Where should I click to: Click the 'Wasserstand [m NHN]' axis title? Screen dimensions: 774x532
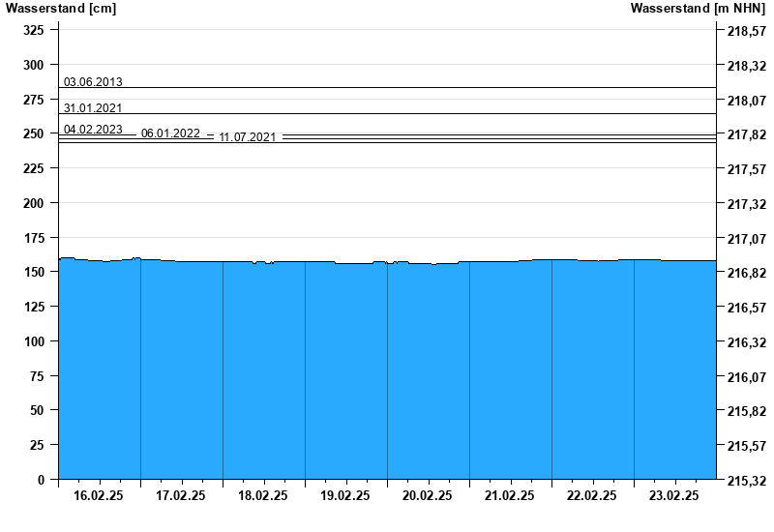(698, 9)
